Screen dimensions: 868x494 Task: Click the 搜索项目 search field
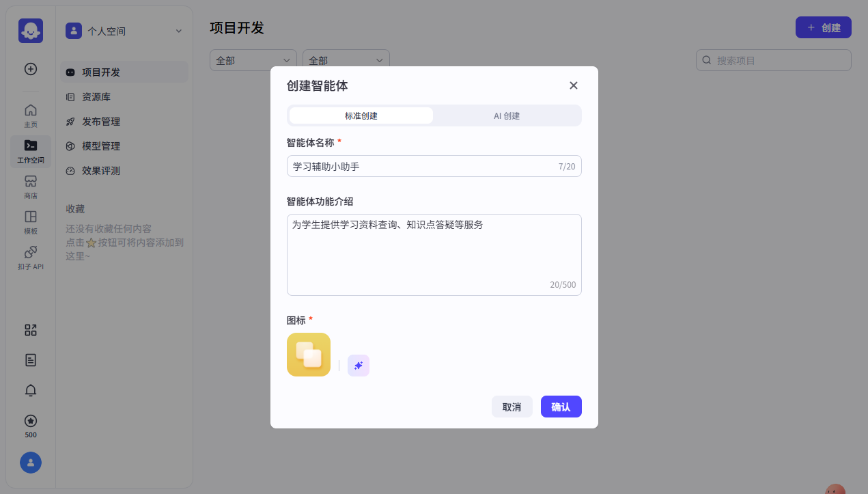coord(773,60)
